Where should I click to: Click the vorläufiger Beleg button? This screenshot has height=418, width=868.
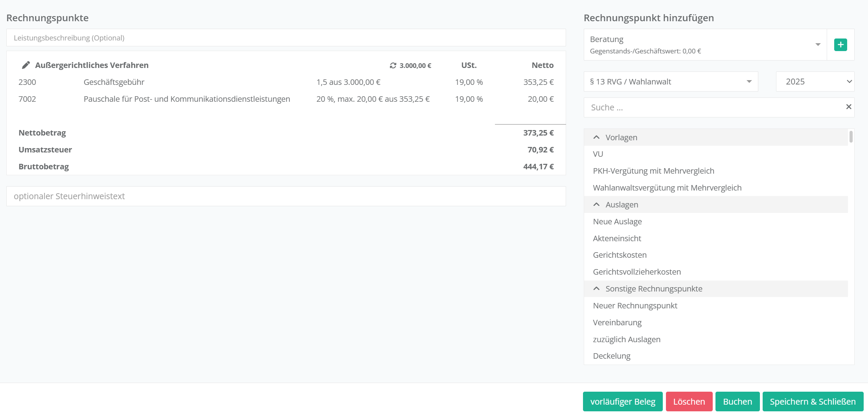tap(622, 401)
